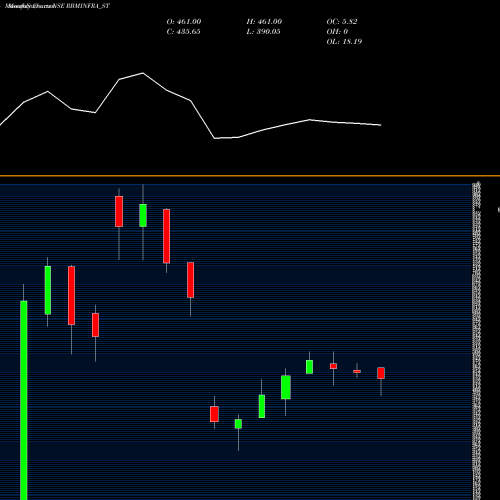Click the densely packed price axis labels

tap(477, 340)
